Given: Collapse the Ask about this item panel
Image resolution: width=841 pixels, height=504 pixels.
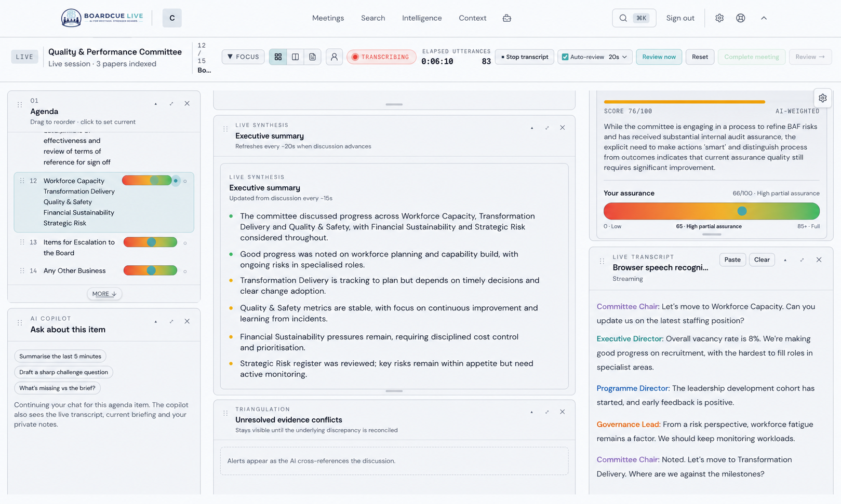Looking at the screenshot, I should coord(156,322).
